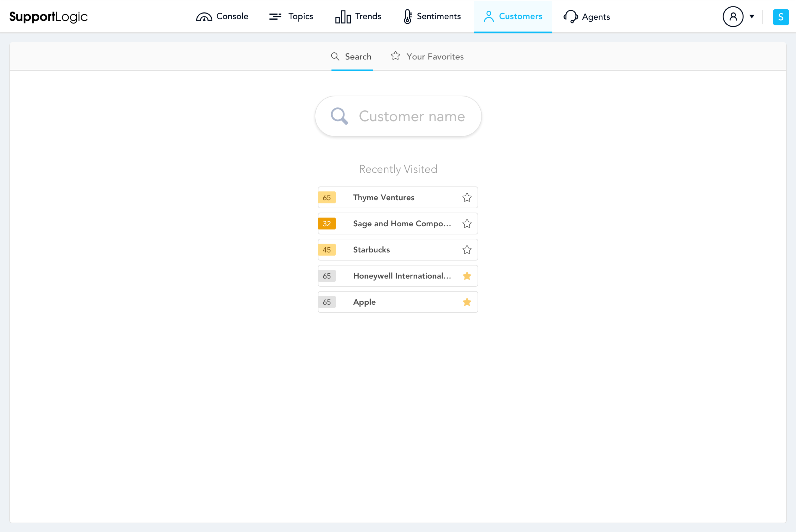Favorite Thyme Ventures with its star
The image size is (796, 532).
(x=467, y=197)
